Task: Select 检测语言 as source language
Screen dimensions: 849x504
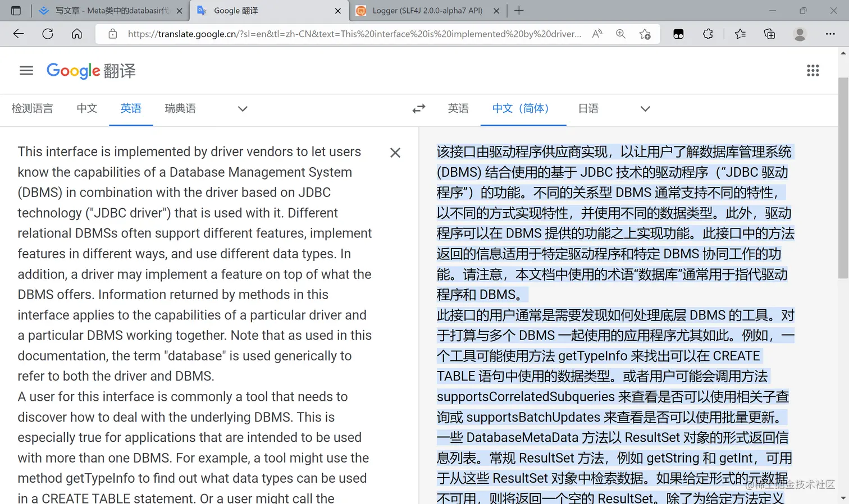Action: pyautogui.click(x=33, y=109)
